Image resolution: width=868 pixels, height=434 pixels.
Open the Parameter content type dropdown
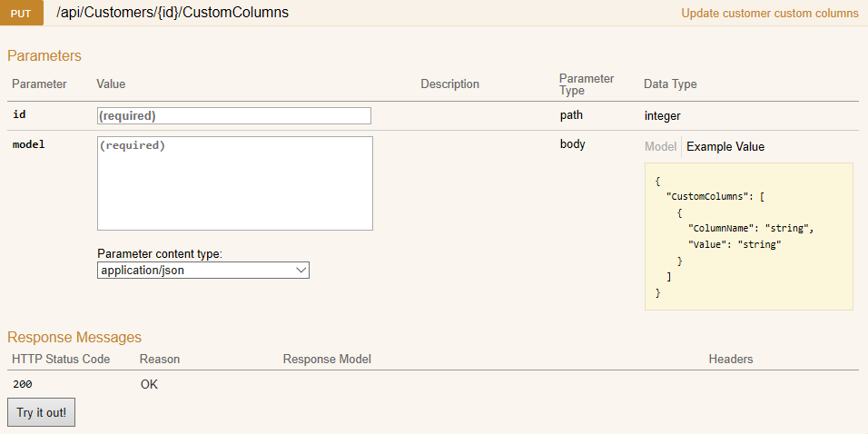(x=203, y=271)
